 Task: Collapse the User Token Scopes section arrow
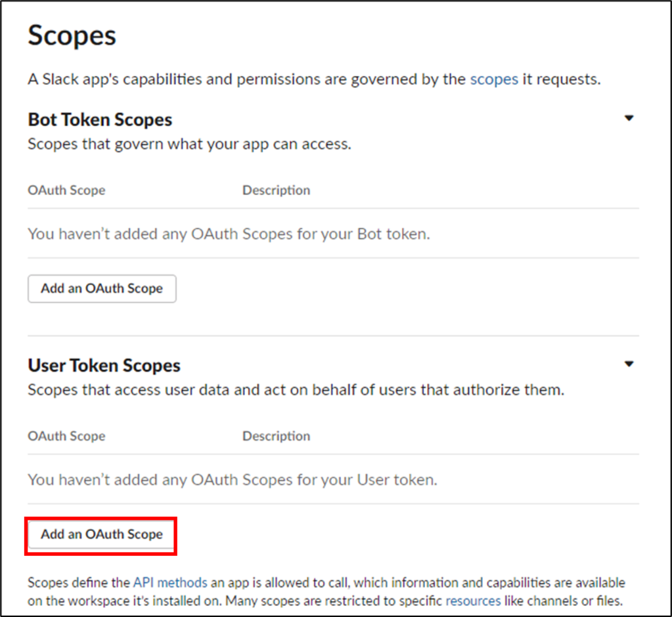coord(629,364)
